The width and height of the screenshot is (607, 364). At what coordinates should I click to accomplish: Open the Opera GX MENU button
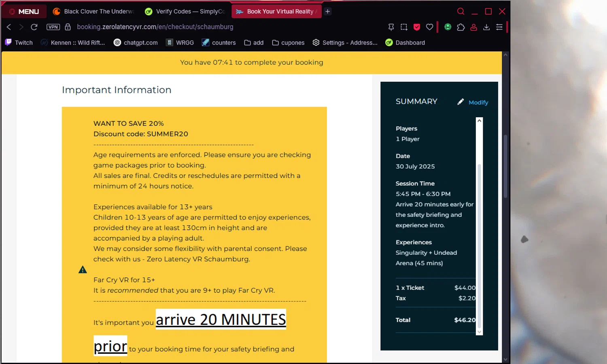pos(24,11)
